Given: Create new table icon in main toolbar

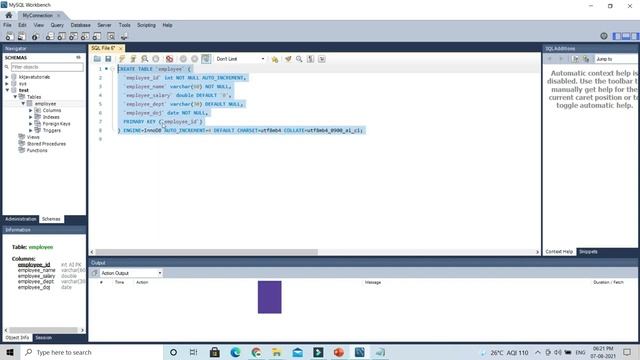Looking at the screenshot, I should [x=61, y=37].
